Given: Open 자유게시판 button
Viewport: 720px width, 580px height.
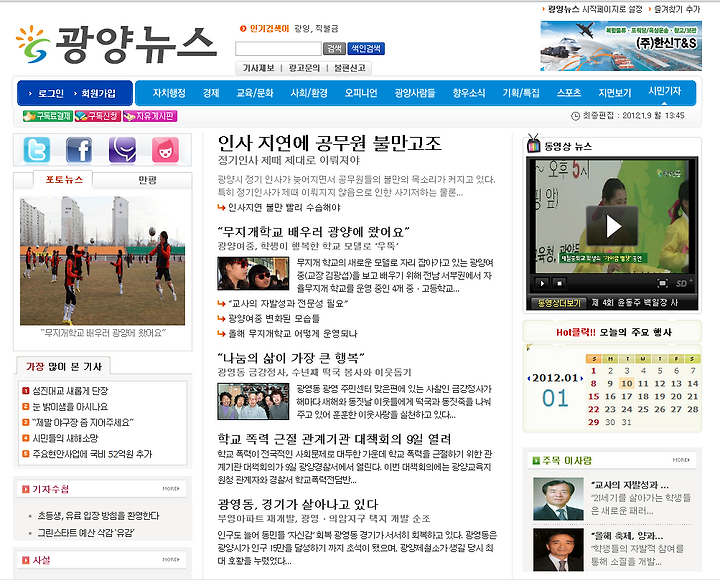Looking at the screenshot, I should click(x=150, y=116).
